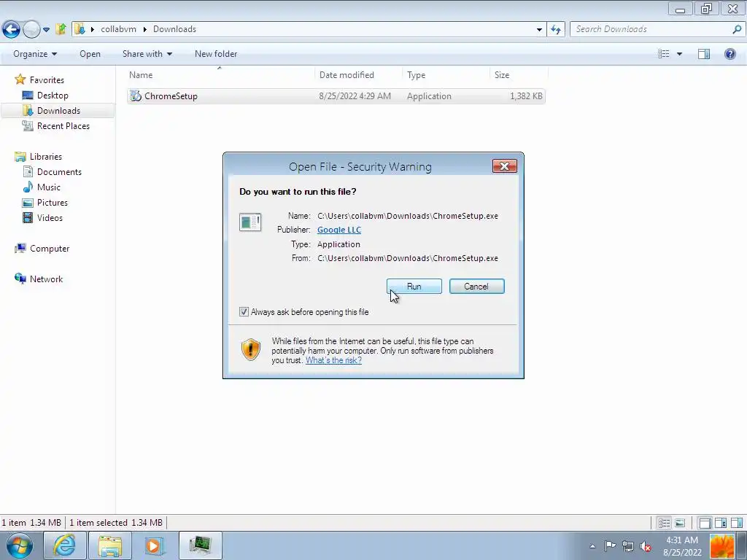747x560 pixels.
Task: Click the folder icon in the address bar
Action: click(x=80, y=29)
